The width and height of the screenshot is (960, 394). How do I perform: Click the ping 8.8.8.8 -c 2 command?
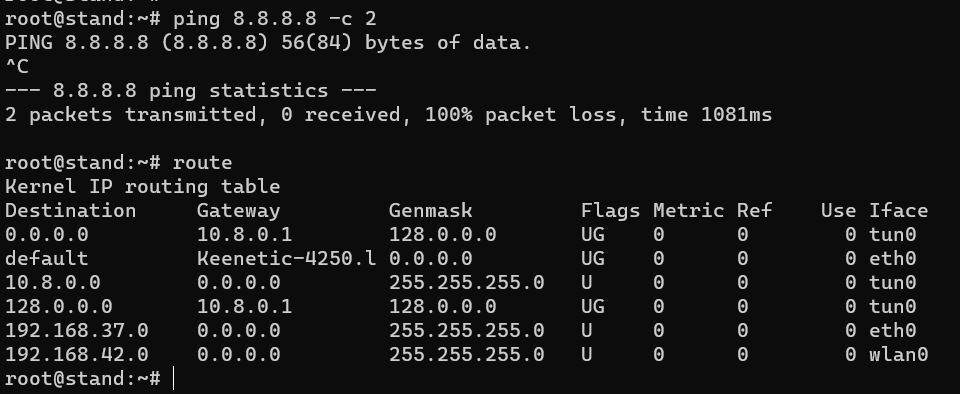pos(274,19)
